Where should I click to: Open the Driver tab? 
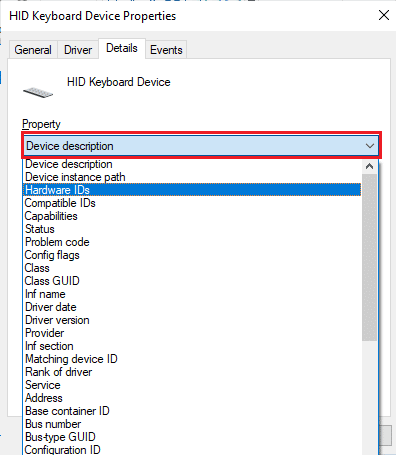coord(78,50)
